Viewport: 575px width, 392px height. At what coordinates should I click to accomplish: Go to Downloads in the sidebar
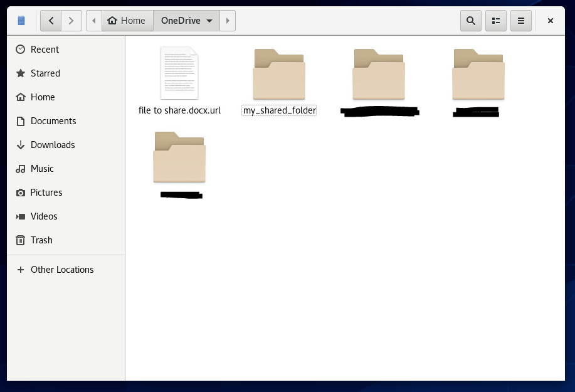pyautogui.click(x=53, y=145)
